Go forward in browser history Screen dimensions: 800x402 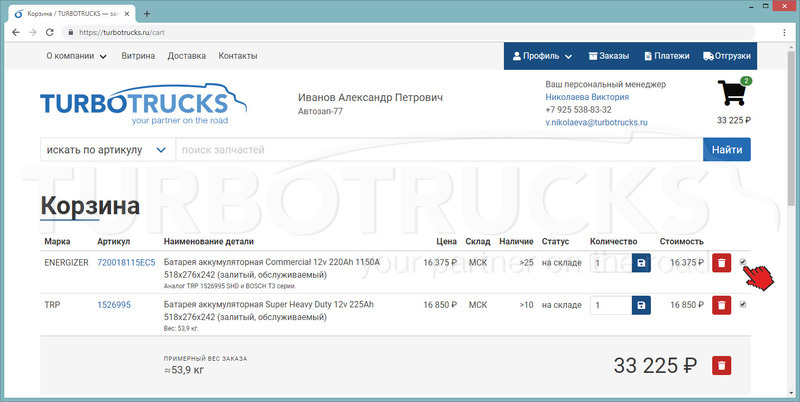[33, 32]
